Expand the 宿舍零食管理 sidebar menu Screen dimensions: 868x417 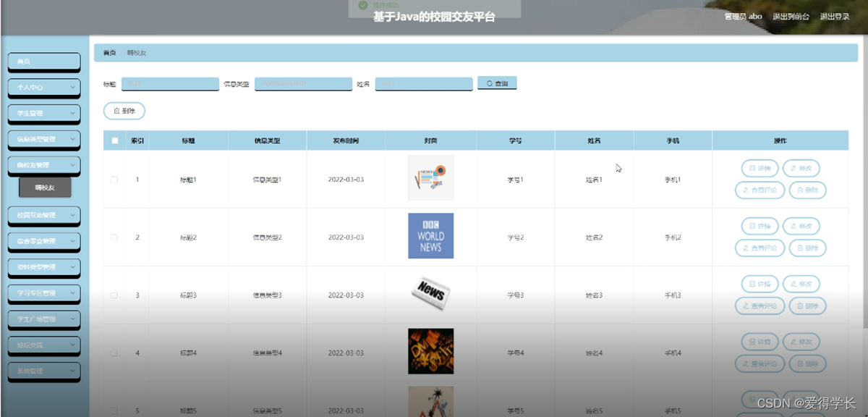tap(43, 241)
